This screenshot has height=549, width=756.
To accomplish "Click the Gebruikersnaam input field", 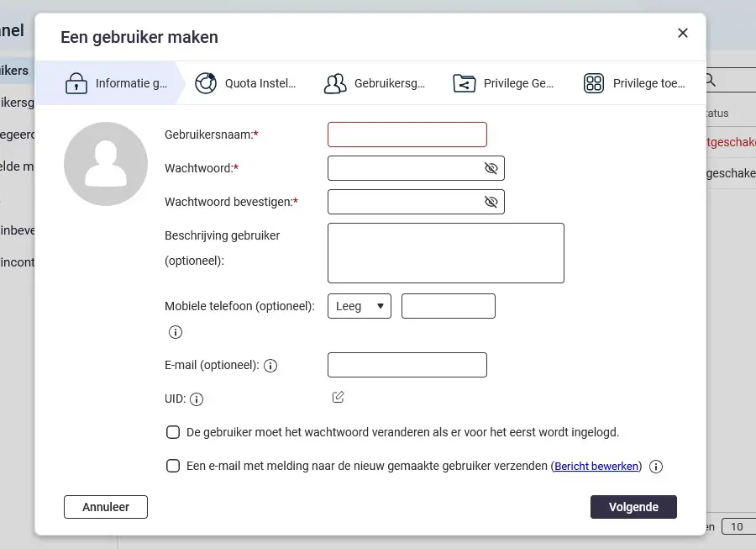I will (x=407, y=134).
